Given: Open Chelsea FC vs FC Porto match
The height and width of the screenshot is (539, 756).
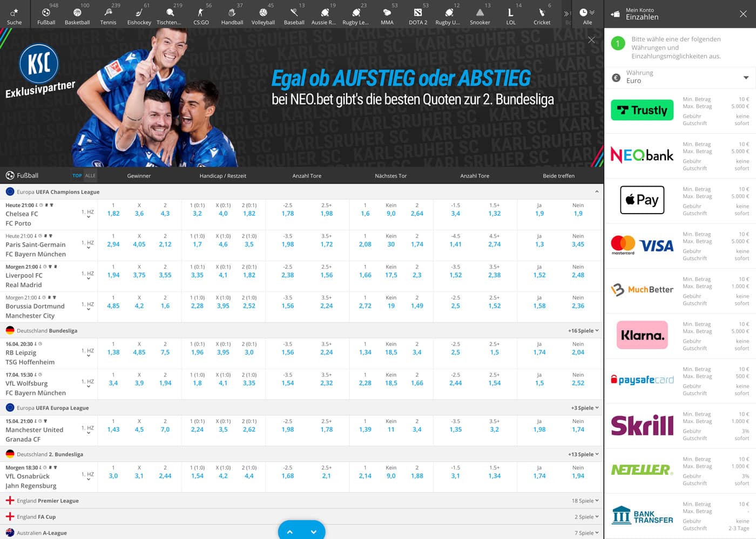Looking at the screenshot, I should (22, 219).
